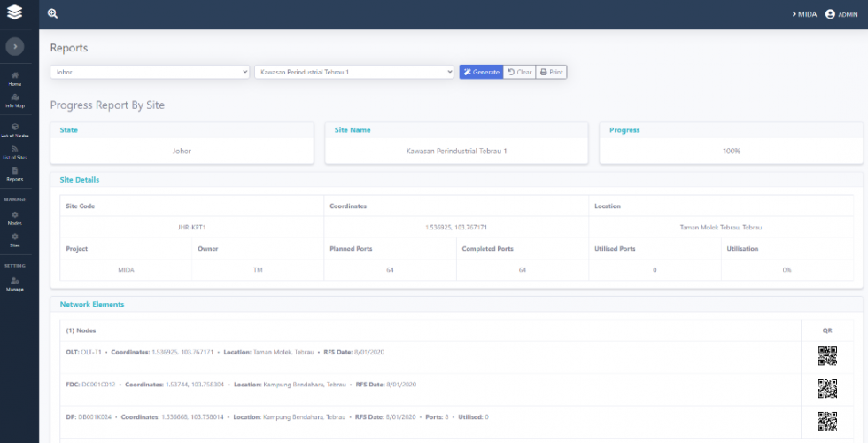Click the Utilisation value 0%
Screen dimensions: 868x443
(787, 270)
